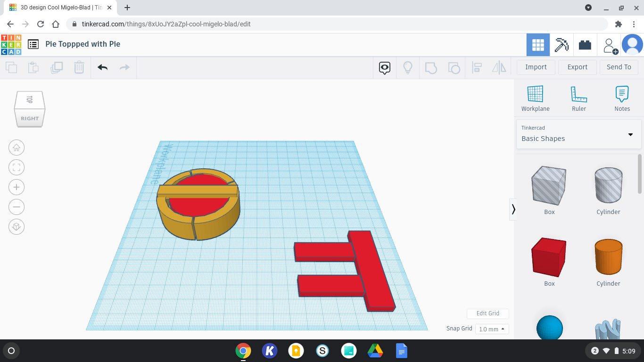Open the Snap Grid 1.0 mm dropdown
Image resolution: width=644 pixels, height=362 pixels.
[x=492, y=329]
